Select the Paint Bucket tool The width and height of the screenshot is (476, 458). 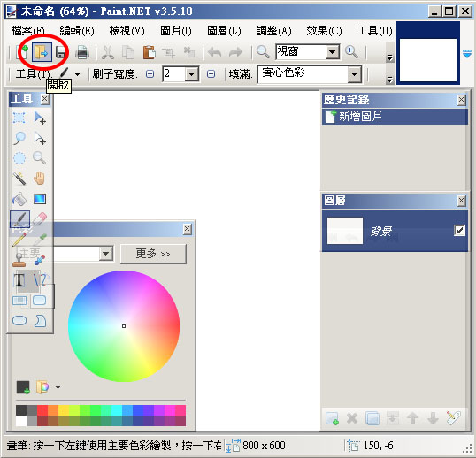pos(19,199)
